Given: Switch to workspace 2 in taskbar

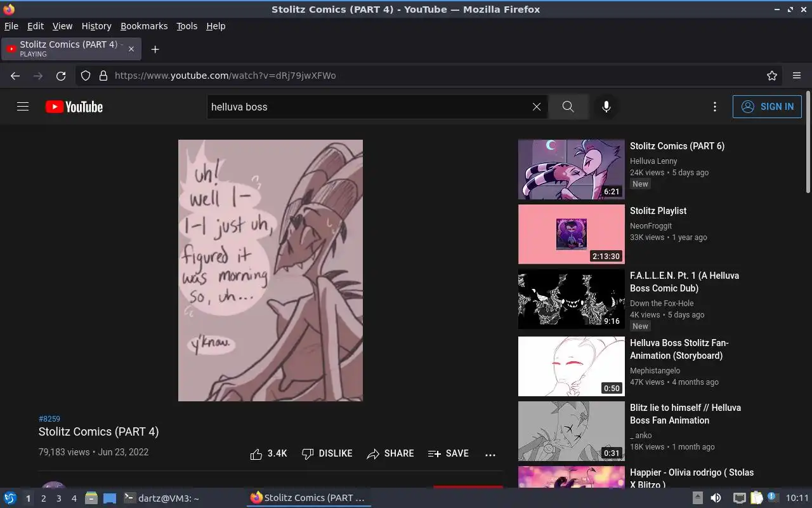Looking at the screenshot, I should [43, 498].
